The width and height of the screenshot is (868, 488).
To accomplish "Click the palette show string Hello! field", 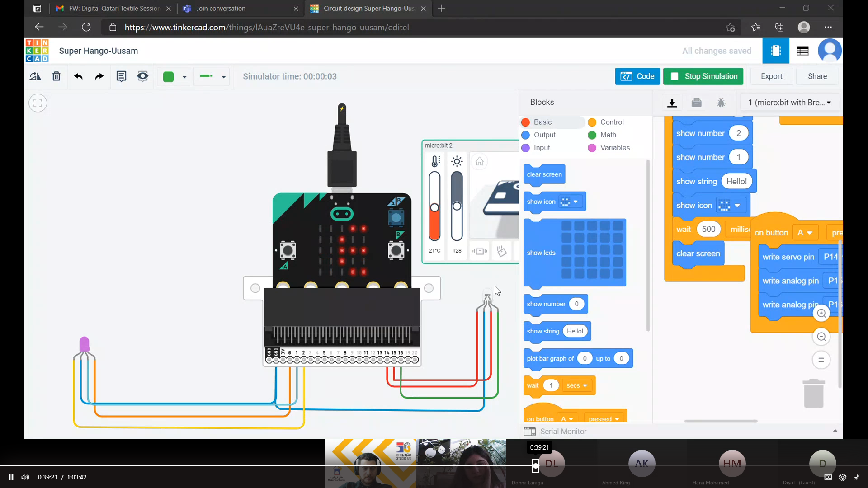I will tap(575, 331).
